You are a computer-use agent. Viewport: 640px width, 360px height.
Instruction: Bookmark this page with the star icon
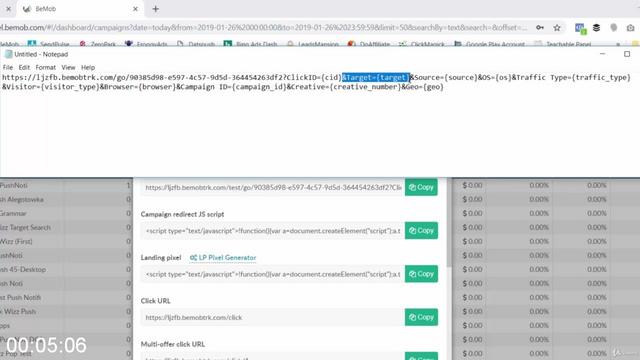tap(557, 28)
